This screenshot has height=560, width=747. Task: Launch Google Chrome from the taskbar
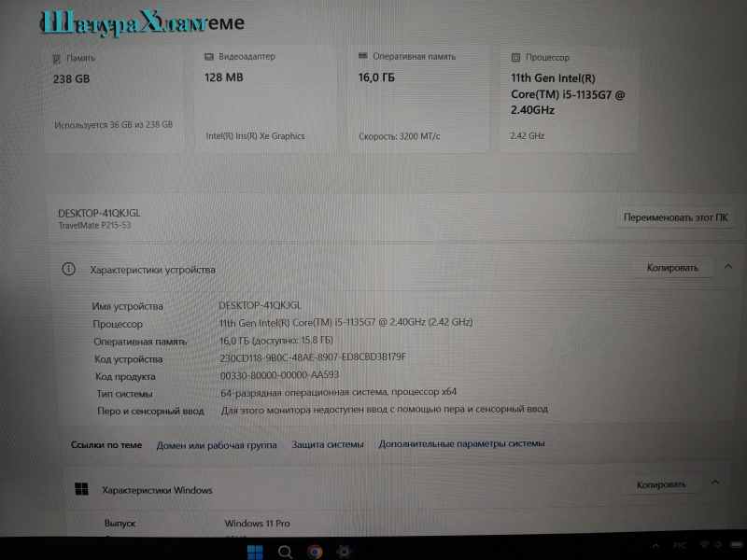(315, 552)
